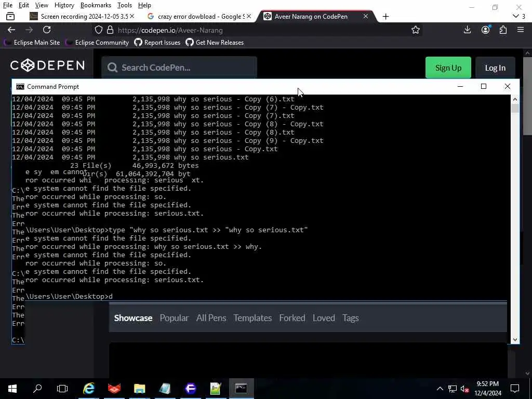Close the Google search tab
Image resolution: width=532 pixels, height=399 pixels.
pos(249,16)
